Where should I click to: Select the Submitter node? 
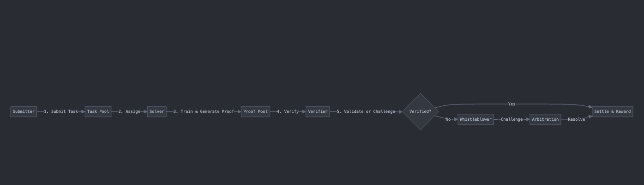[24, 111]
